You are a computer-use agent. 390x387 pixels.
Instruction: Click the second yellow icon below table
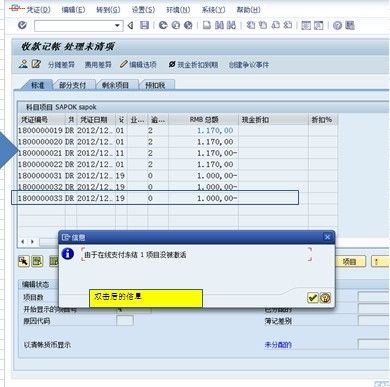pyautogui.click(x=37, y=261)
